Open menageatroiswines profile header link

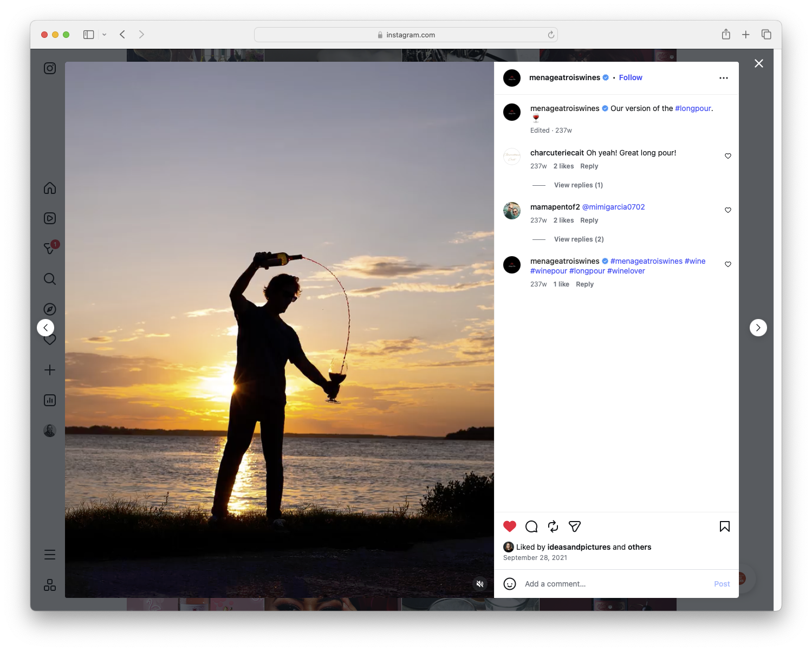pyautogui.click(x=563, y=77)
